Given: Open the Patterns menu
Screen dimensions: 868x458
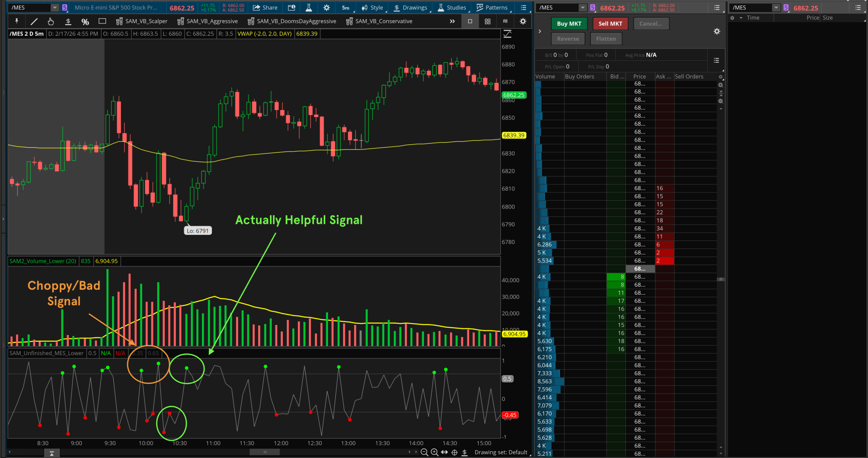Looking at the screenshot, I should tap(492, 8).
